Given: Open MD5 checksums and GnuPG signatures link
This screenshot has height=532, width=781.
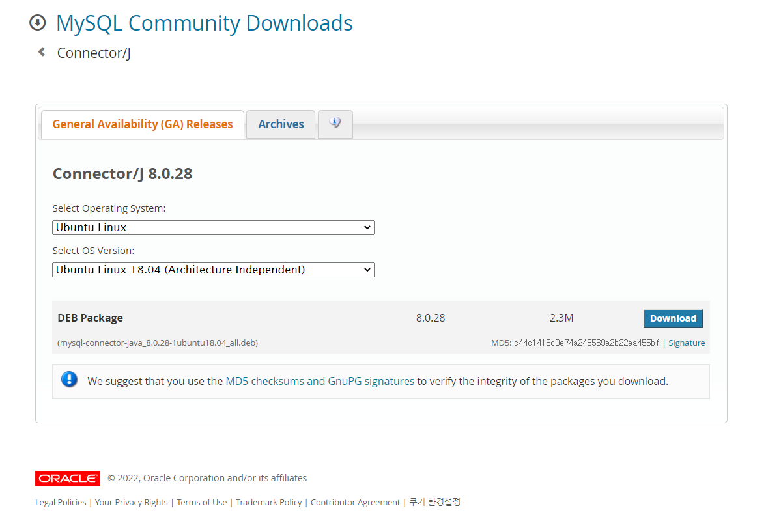Looking at the screenshot, I should pyautogui.click(x=320, y=381).
